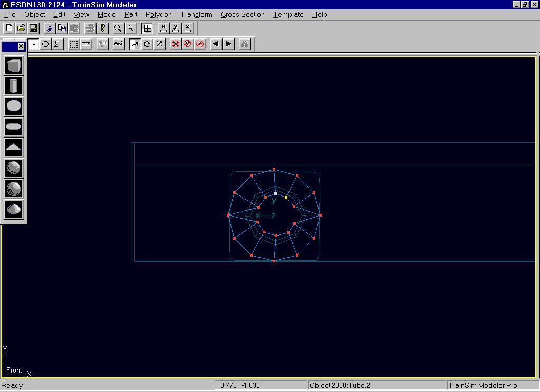
Task: Open the Polygon menu
Action: tap(158, 14)
